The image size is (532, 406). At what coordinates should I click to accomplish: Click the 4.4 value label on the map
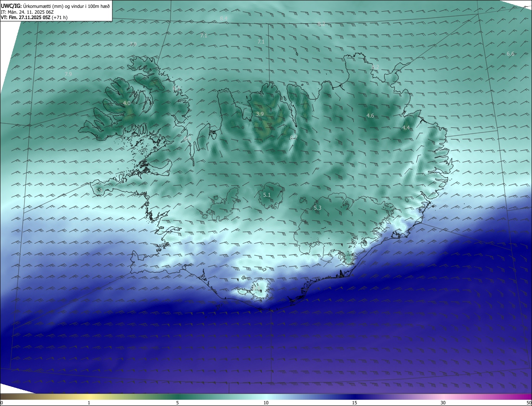tap(406, 128)
